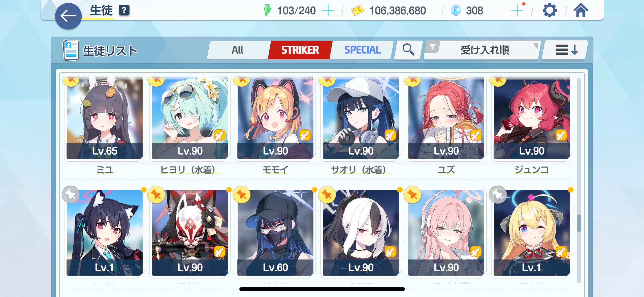Open the settings gear icon
Viewport: 644px width, 297px height.
pyautogui.click(x=550, y=11)
